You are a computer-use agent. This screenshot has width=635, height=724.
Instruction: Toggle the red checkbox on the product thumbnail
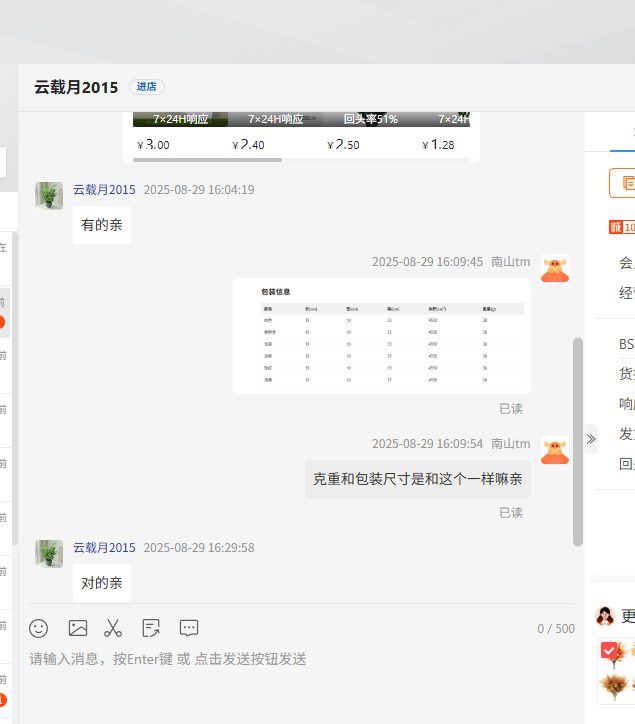609,651
